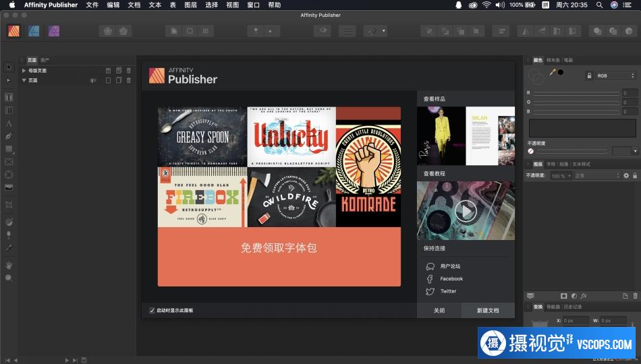This screenshot has height=364, width=641.
Task: Select the Place Image tool
Action: pyautogui.click(x=9, y=187)
